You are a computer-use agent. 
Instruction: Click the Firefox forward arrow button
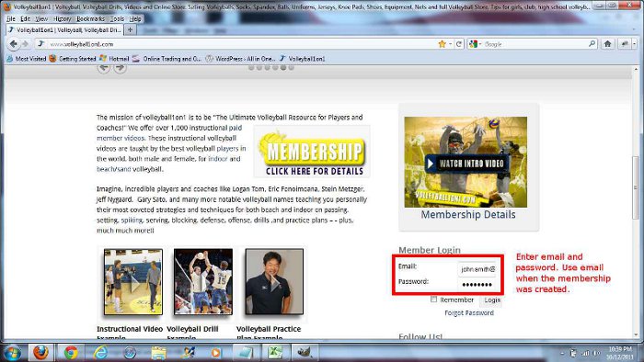point(25,44)
